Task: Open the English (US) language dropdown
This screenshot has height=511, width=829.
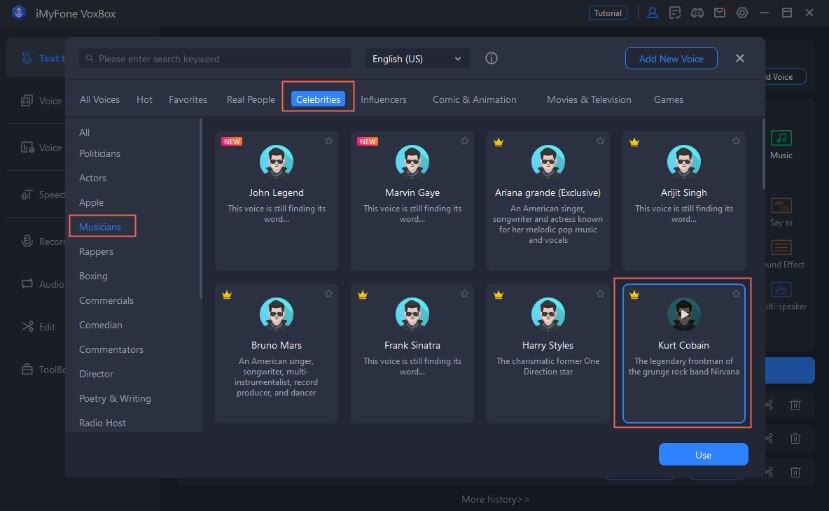Action: click(417, 59)
